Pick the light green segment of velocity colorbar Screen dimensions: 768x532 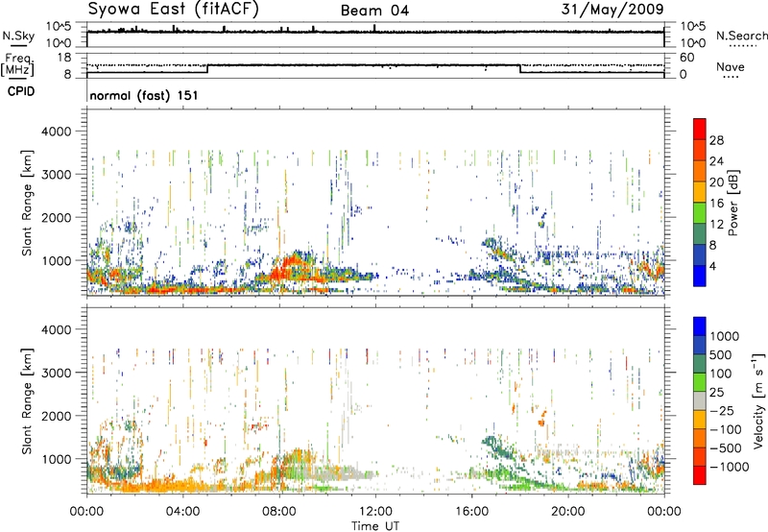[x=700, y=382]
